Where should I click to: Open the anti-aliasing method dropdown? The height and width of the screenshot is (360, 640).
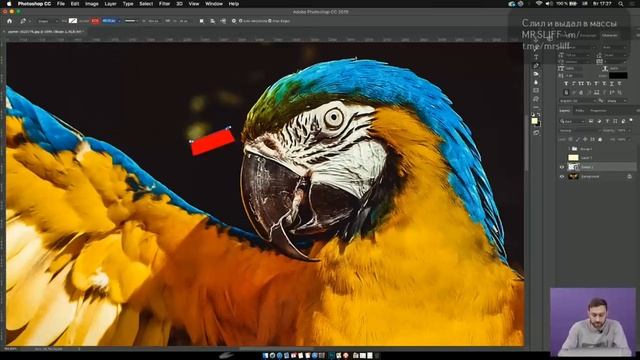616,101
